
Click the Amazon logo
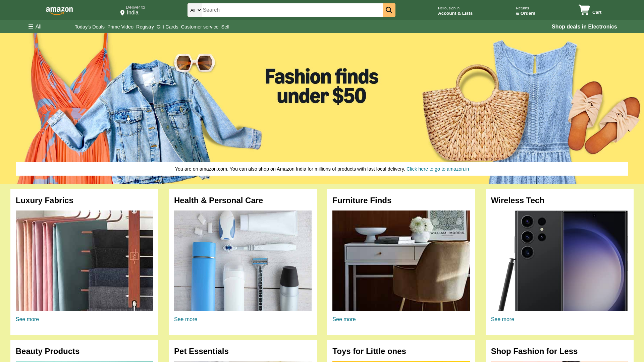(59, 11)
